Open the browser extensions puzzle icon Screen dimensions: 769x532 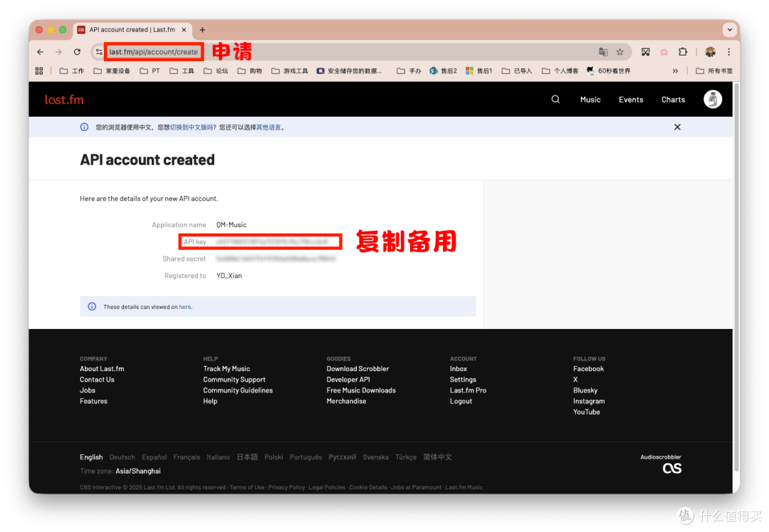click(682, 51)
